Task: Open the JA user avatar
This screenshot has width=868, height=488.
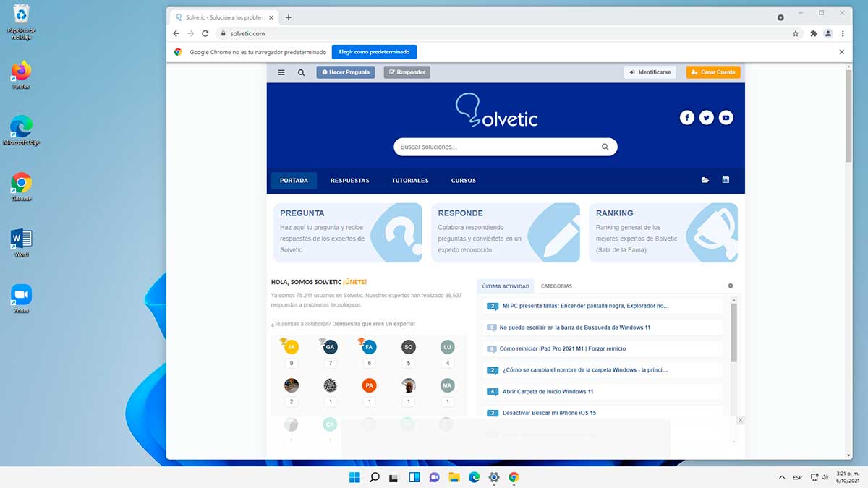Action: coord(291,347)
